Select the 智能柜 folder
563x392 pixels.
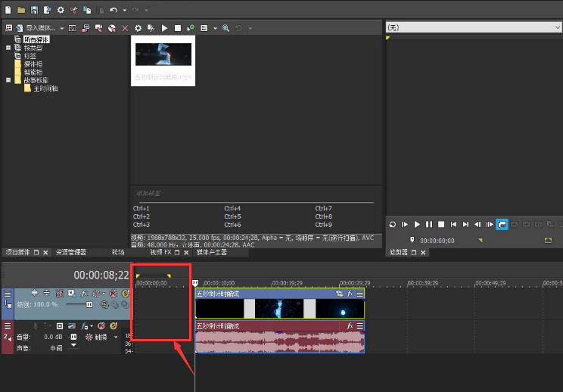33,72
